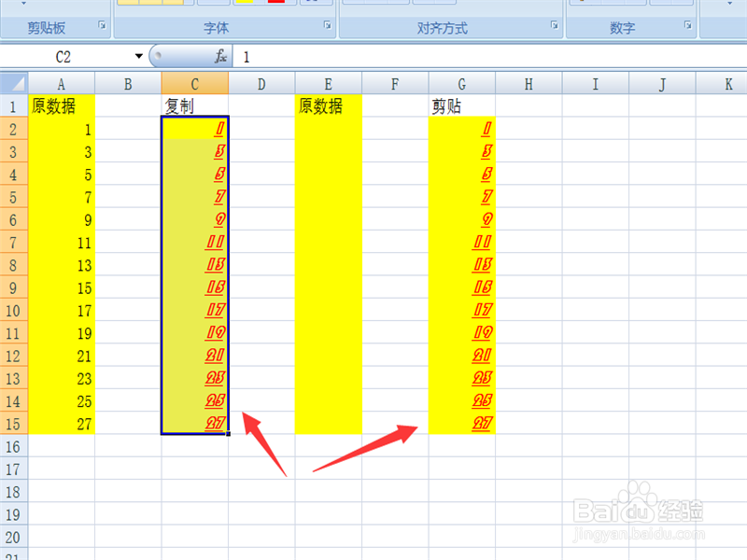Select row 20 header

click(x=14, y=537)
